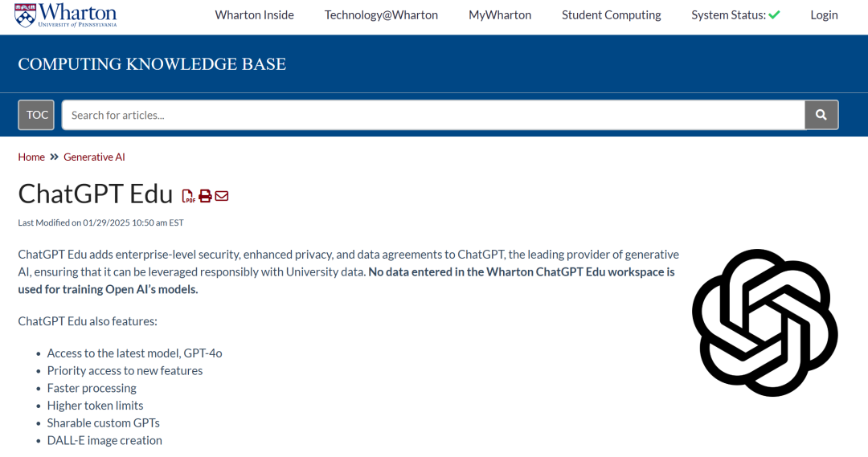The width and height of the screenshot is (868, 457).
Task: Click 'Sharable custom GPTs' bullet
Action: pyautogui.click(x=103, y=423)
